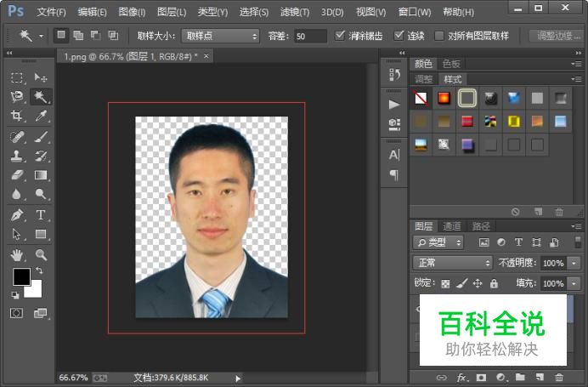Uncheck the 消除锯齿 anti-alias checkbox
This screenshot has width=588, height=387.
point(341,36)
